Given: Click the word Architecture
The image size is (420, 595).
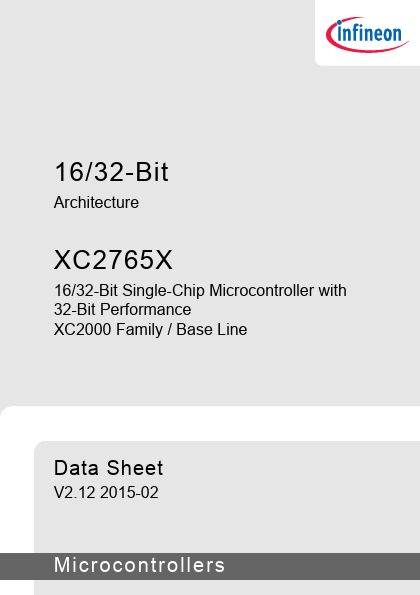Looking at the screenshot, I should (96, 202).
